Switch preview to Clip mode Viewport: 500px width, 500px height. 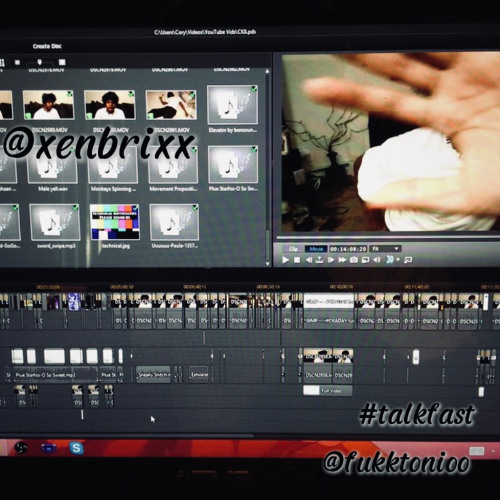click(x=293, y=249)
